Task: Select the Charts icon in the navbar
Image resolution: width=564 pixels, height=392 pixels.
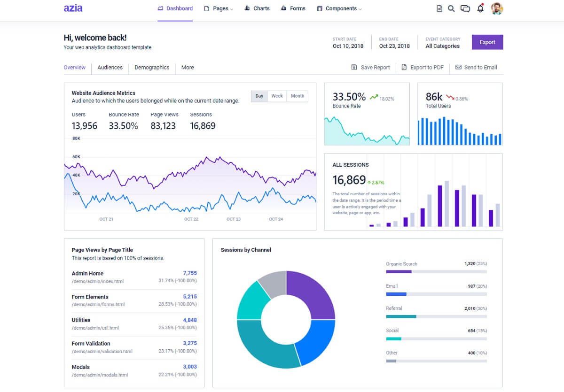Action: tap(247, 8)
